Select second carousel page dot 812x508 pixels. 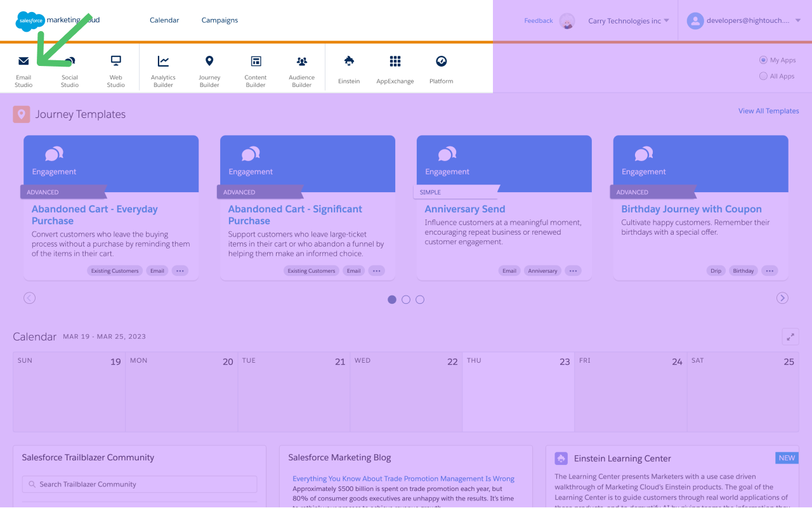[x=406, y=299]
